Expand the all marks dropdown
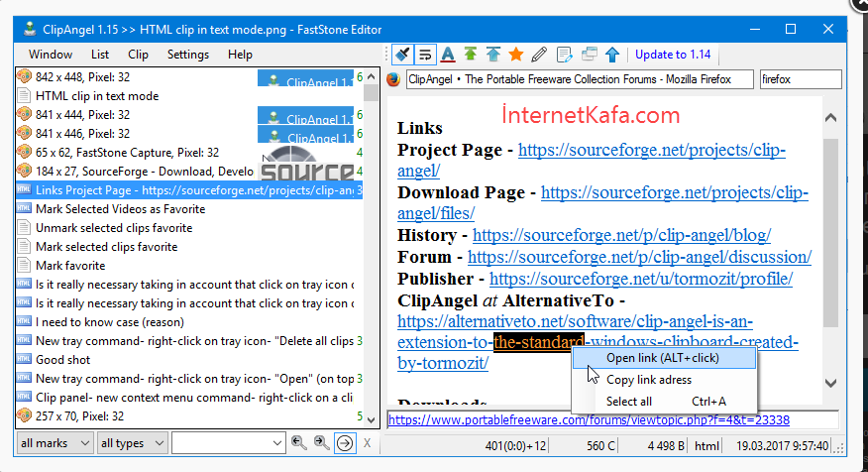 tap(54, 443)
